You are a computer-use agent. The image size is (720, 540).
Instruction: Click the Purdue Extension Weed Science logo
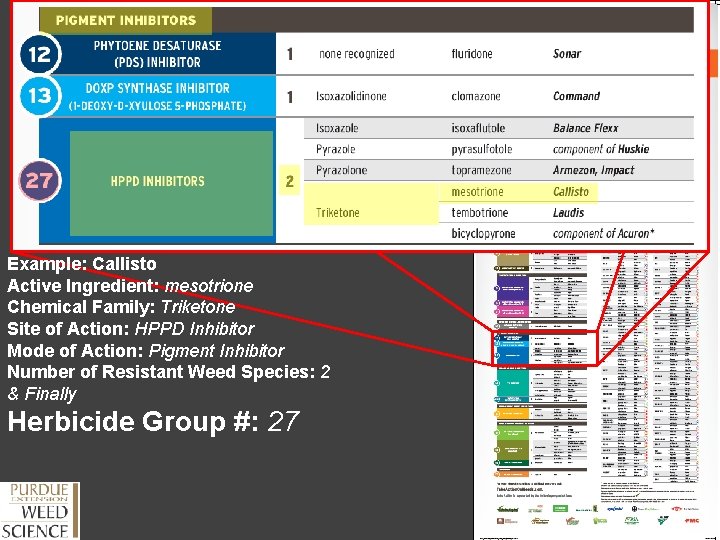click(40, 511)
